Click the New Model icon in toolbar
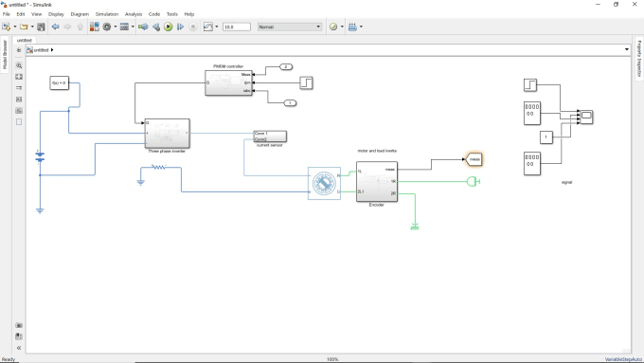The image size is (644, 363). (x=7, y=27)
